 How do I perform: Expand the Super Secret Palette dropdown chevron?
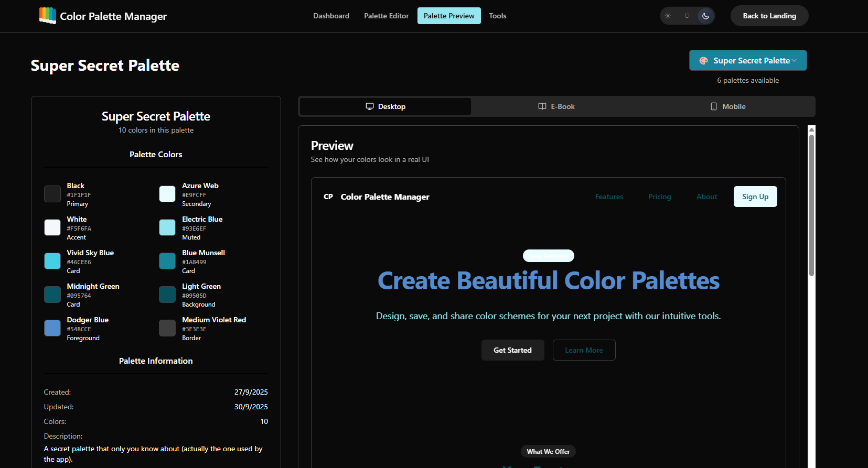[x=794, y=61]
